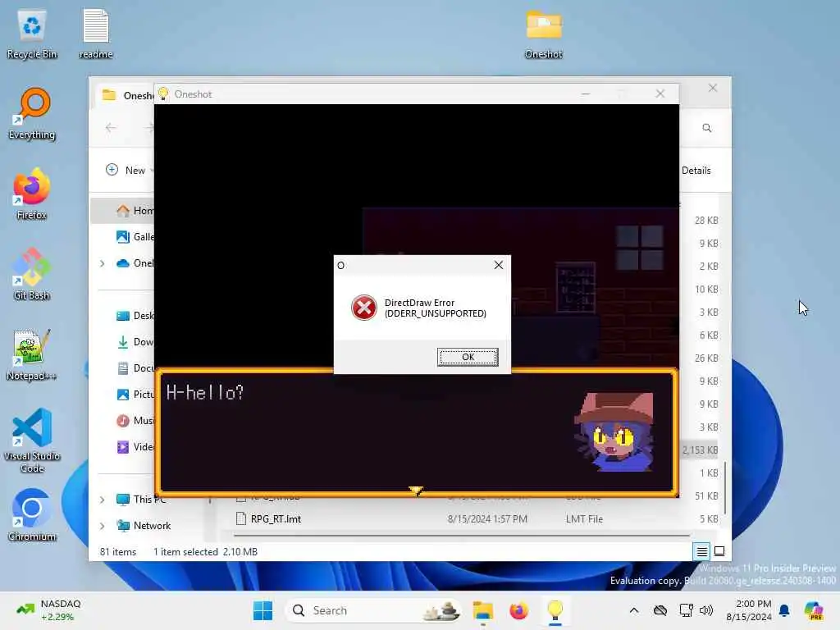This screenshot has height=630, width=840.
Task: Click the Copilot preview taskbar icon
Action: click(x=814, y=610)
